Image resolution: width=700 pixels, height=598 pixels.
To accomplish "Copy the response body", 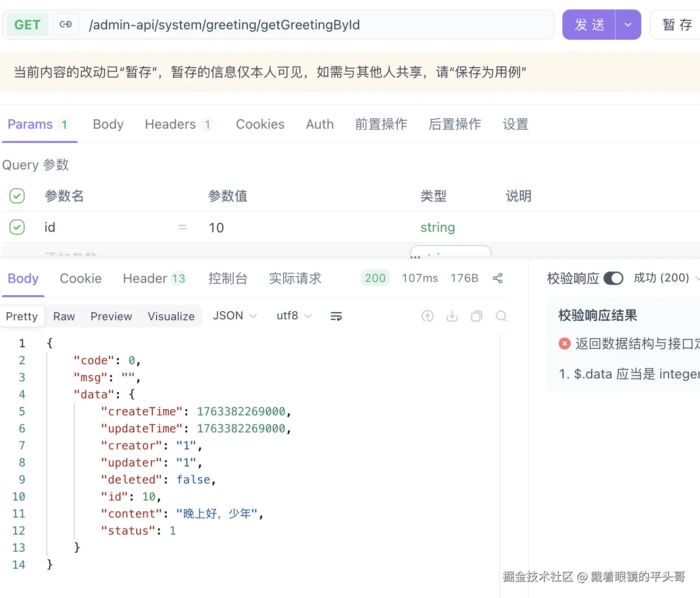I will point(477,316).
